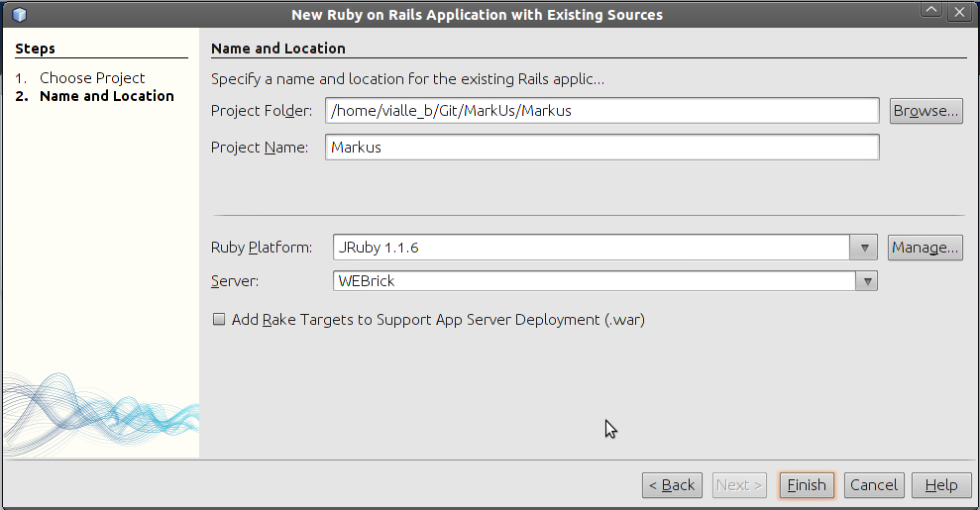Go to previous step with Back button
980x510 pixels.
672,485
